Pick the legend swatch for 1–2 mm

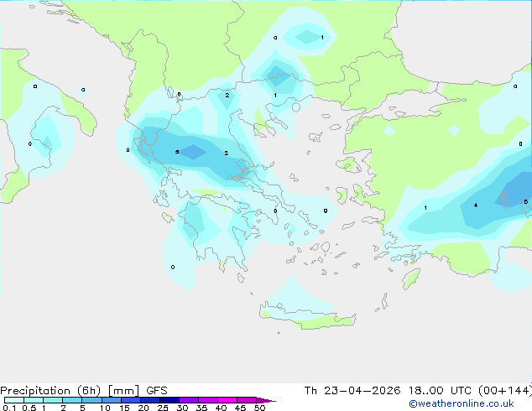[53, 400]
